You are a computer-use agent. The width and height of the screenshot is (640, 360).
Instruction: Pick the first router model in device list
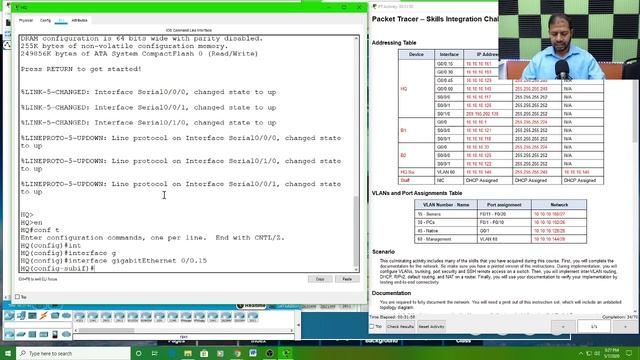pos(80,317)
